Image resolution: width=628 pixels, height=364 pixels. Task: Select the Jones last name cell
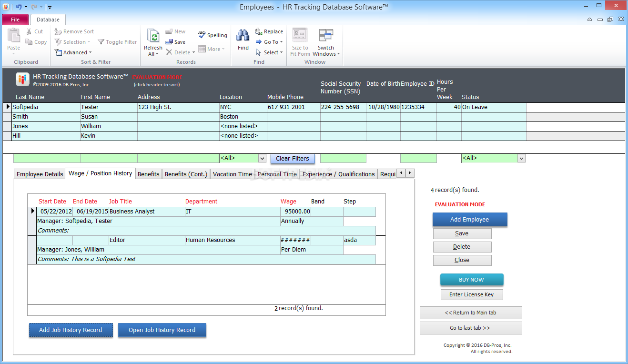(x=46, y=126)
